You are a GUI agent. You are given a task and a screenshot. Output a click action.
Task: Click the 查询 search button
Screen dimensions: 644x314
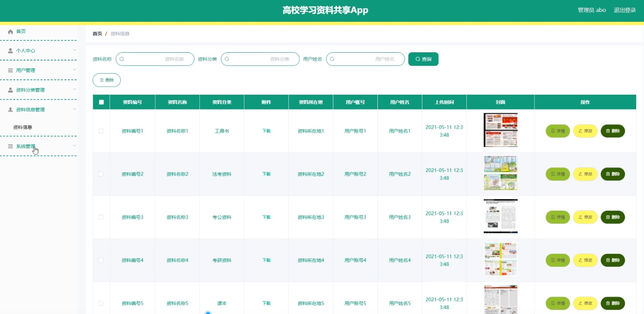click(423, 59)
